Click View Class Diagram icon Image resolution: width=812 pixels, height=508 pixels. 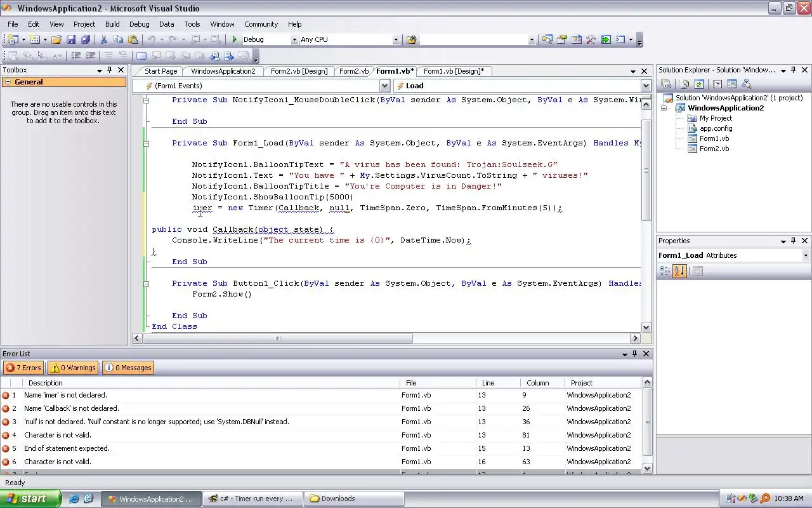pyautogui.click(x=746, y=84)
